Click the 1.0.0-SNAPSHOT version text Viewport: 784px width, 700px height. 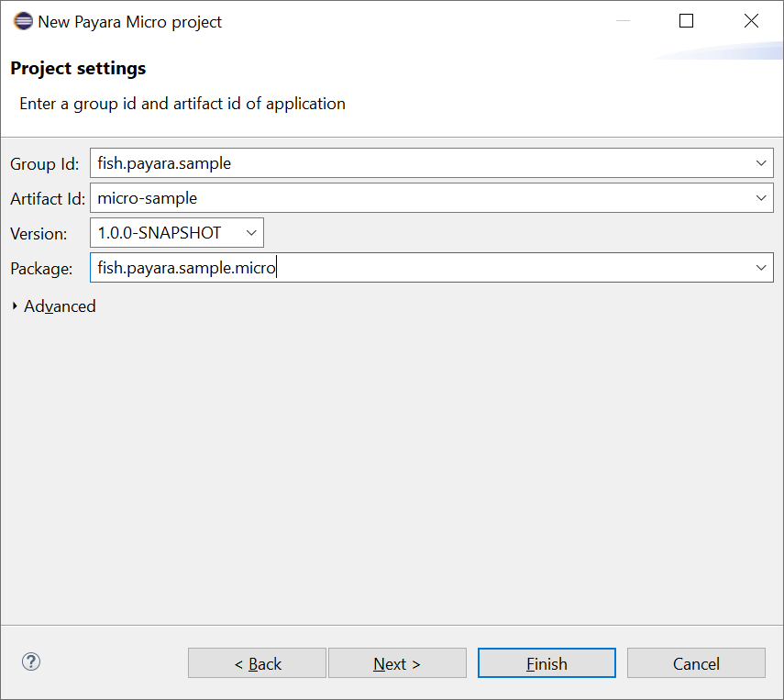[x=160, y=233]
